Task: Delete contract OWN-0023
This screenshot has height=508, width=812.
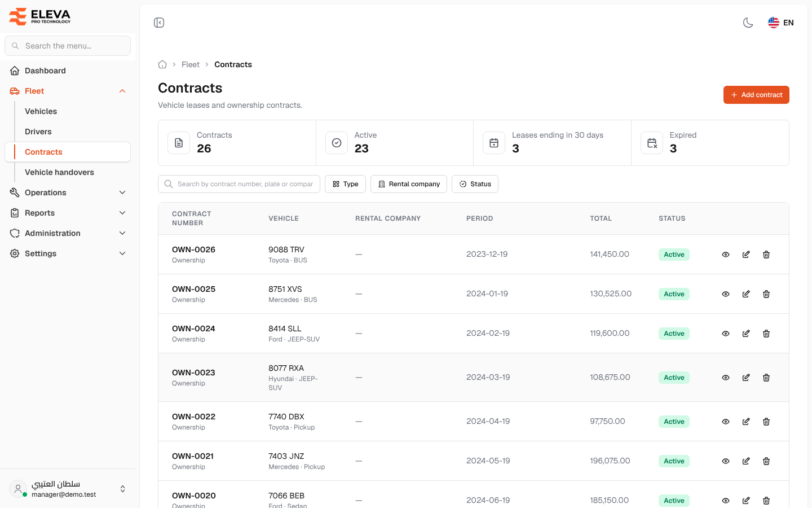Action: (766, 378)
